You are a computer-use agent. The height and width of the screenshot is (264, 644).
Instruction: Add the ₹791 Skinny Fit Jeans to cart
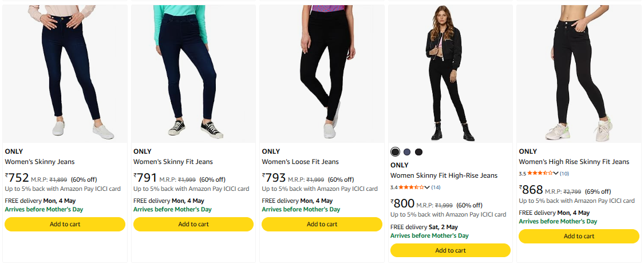193,224
